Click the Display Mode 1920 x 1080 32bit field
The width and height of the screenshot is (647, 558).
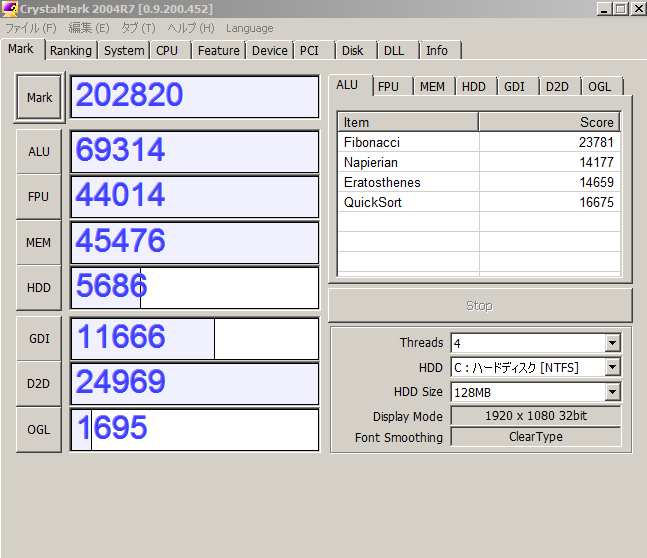pyautogui.click(x=536, y=415)
